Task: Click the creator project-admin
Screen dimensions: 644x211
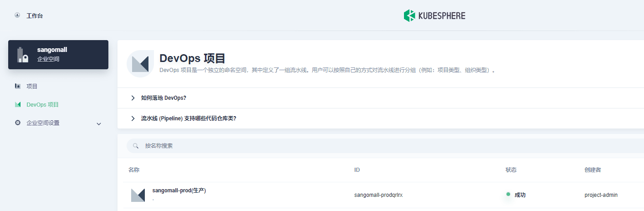Action: [601, 195]
